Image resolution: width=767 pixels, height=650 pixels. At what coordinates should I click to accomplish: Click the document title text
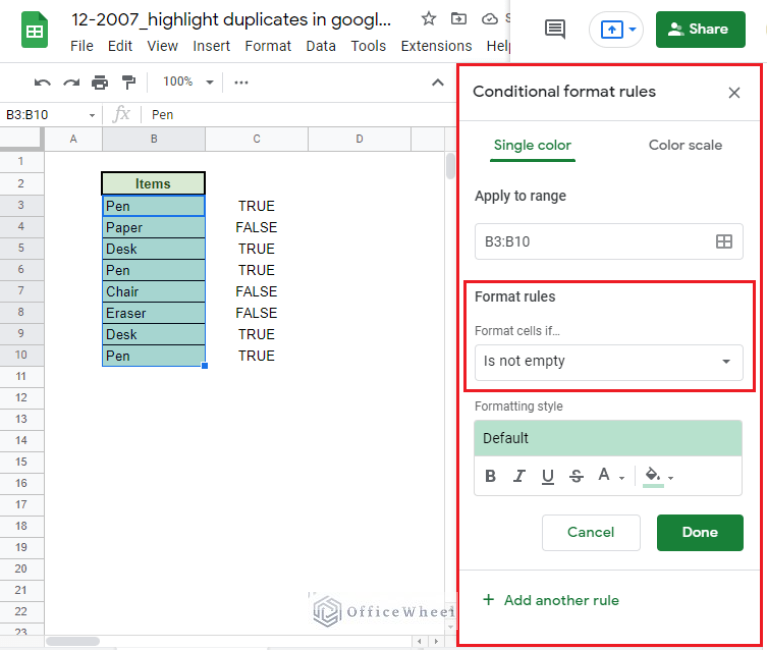point(231,20)
